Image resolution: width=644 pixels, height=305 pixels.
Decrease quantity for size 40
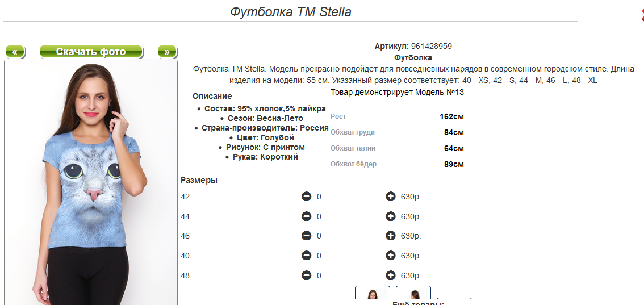point(307,256)
